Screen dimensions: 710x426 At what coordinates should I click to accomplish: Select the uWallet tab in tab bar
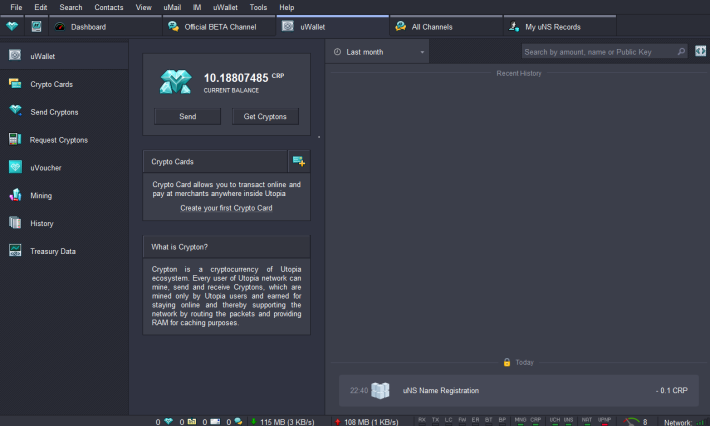(332, 27)
